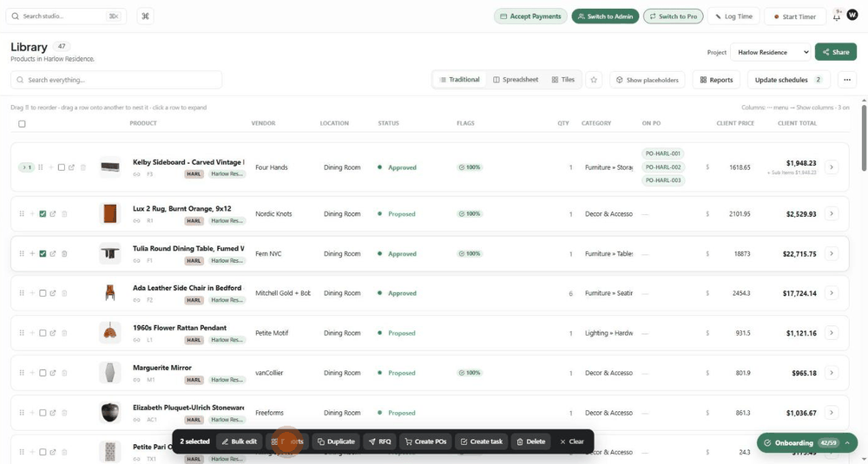868x464 pixels.
Task: Create task from selected items
Action: pos(482,441)
